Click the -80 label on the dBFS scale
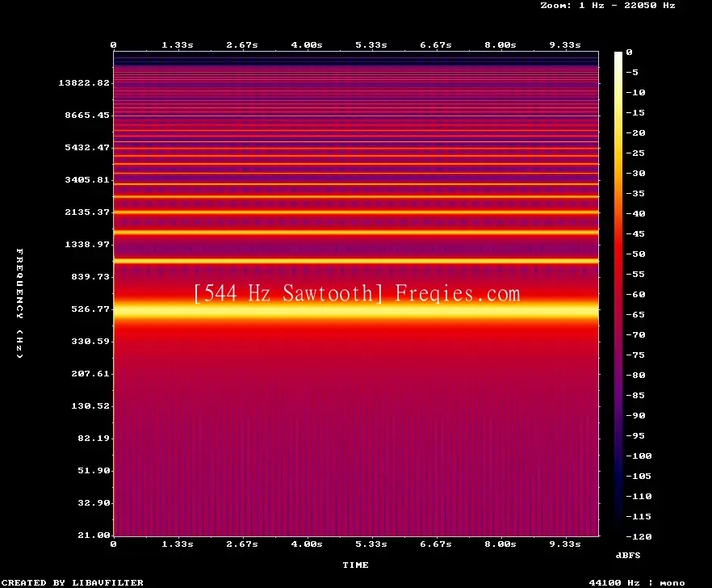 [636, 375]
